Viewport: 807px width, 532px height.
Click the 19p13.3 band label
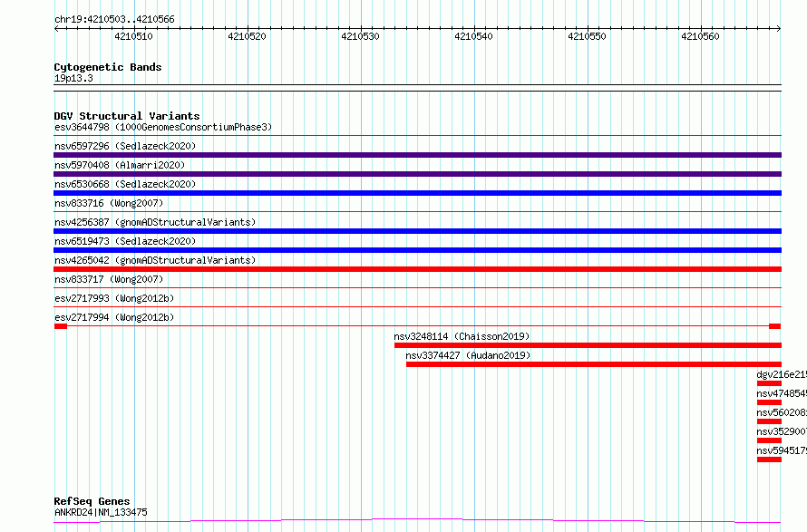[x=73, y=78]
